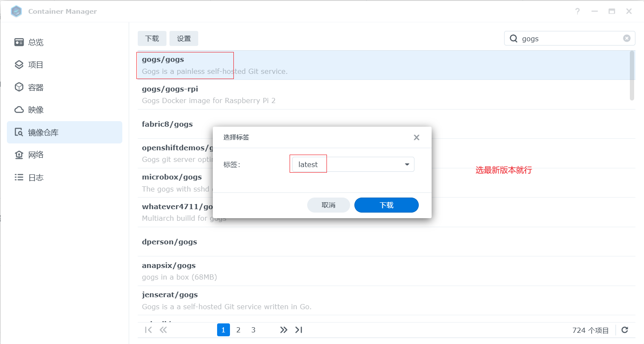Go to page 1

(223, 330)
